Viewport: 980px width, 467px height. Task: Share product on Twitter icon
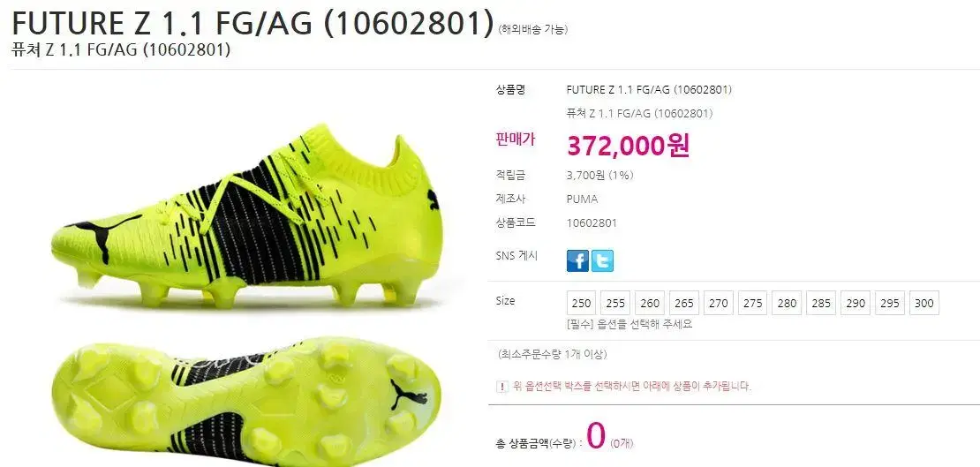click(602, 260)
